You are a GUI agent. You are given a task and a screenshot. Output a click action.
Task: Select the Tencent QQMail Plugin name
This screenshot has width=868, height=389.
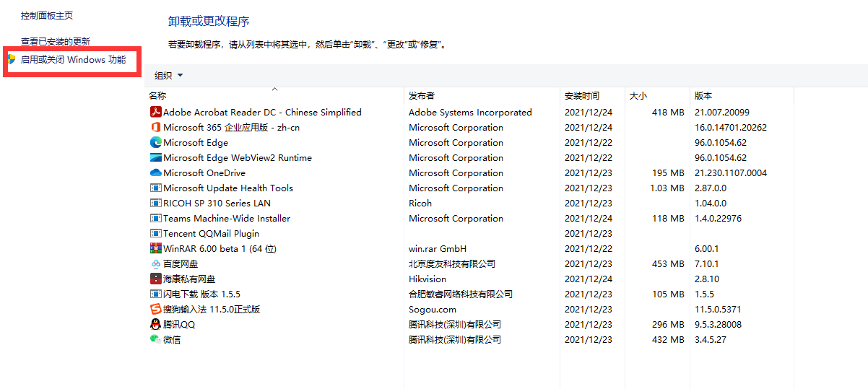coord(211,233)
